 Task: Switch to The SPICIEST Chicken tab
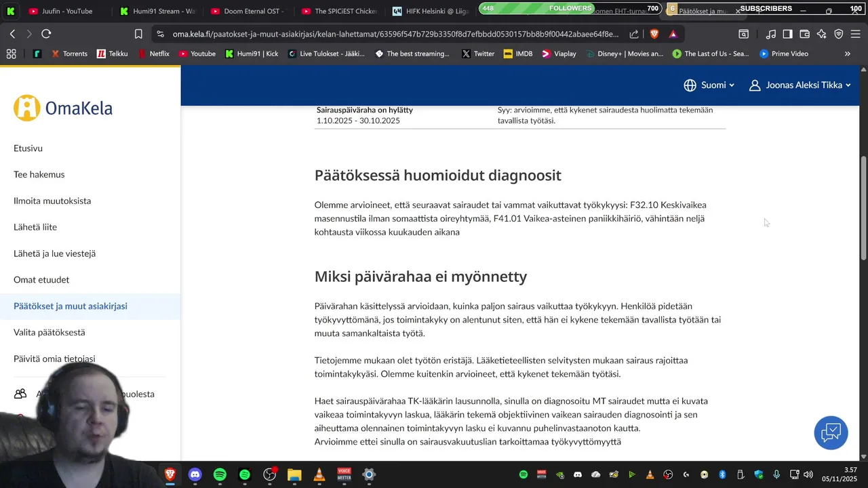click(x=339, y=11)
